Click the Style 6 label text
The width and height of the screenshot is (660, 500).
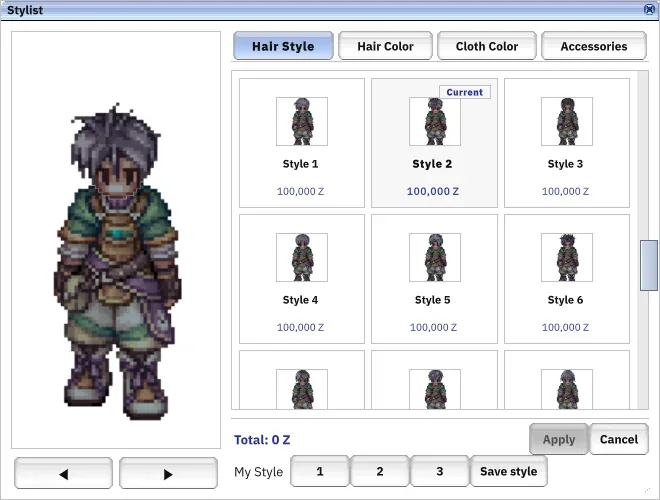coord(565,300)
